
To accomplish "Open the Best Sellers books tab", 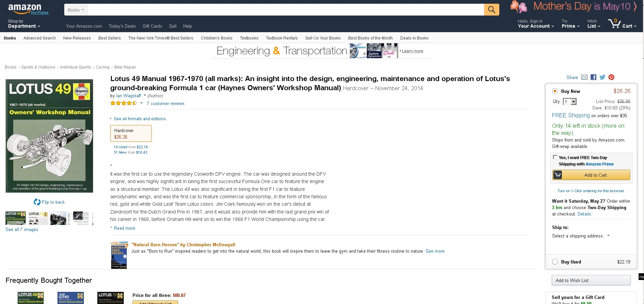I will click(x=110, y=38).
